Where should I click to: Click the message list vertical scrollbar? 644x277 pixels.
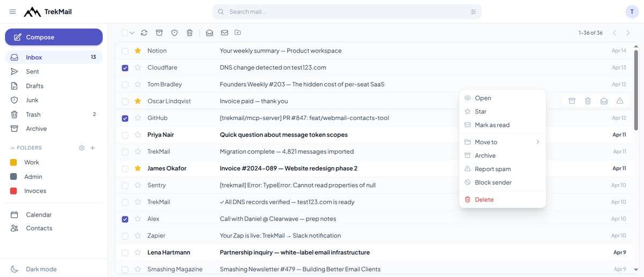(636, 90)
